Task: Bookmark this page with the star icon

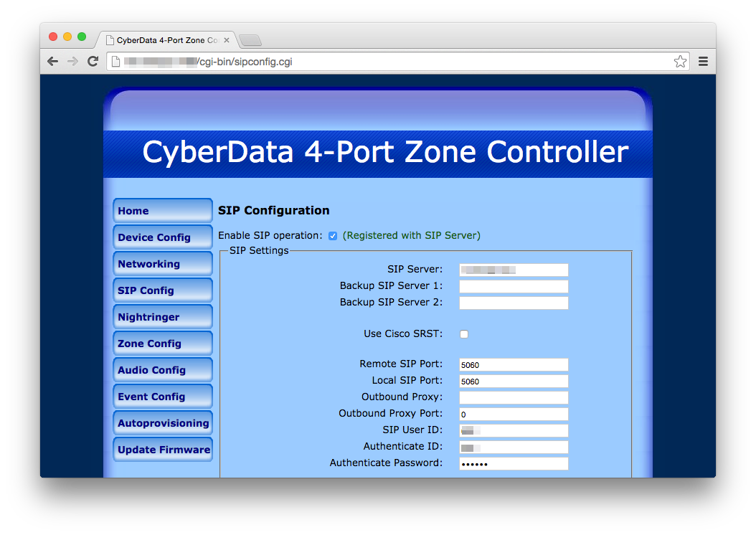Action: [679, 62]
